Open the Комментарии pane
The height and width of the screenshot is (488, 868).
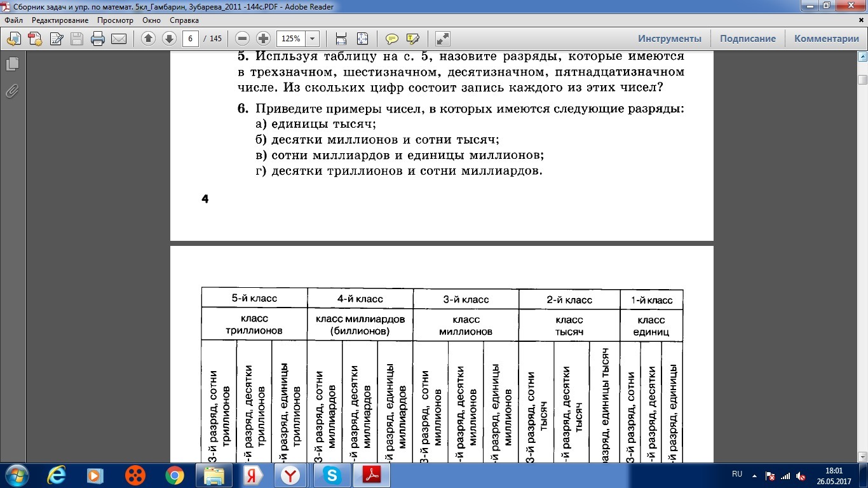827,39
